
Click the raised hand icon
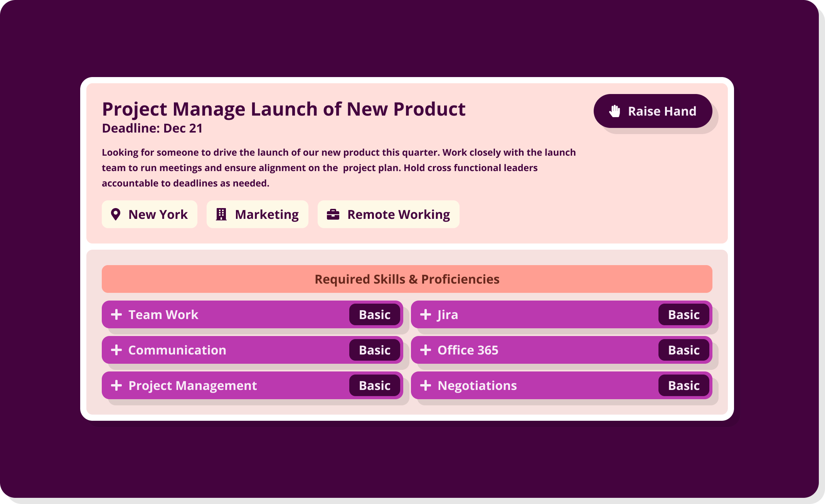[x=615, y=111]
